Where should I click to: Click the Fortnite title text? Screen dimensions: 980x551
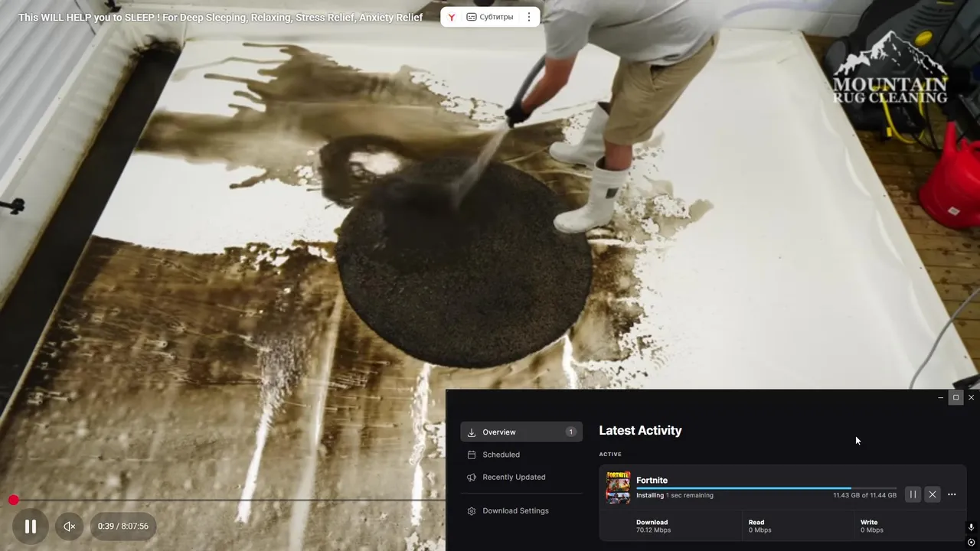(652, 481)
